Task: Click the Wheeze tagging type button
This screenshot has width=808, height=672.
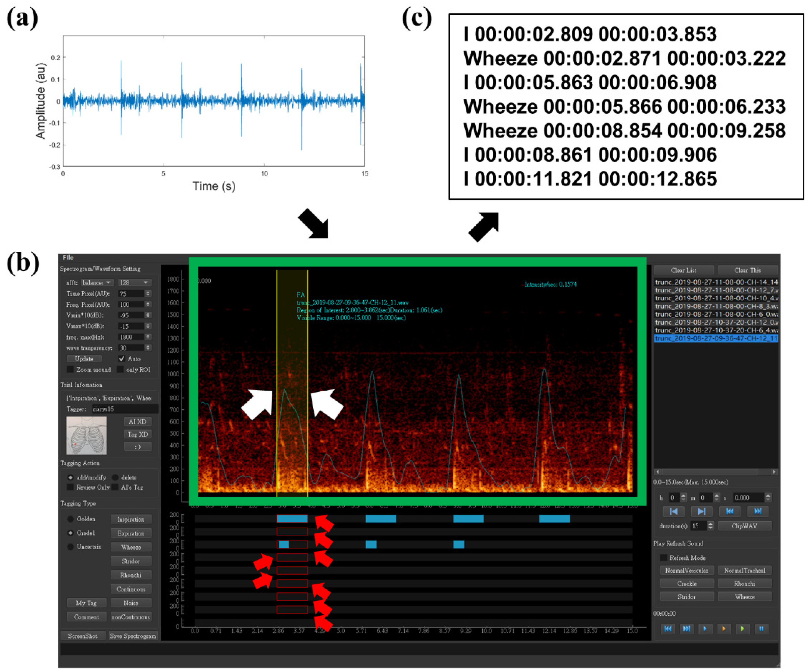Action: click(131, 547)
